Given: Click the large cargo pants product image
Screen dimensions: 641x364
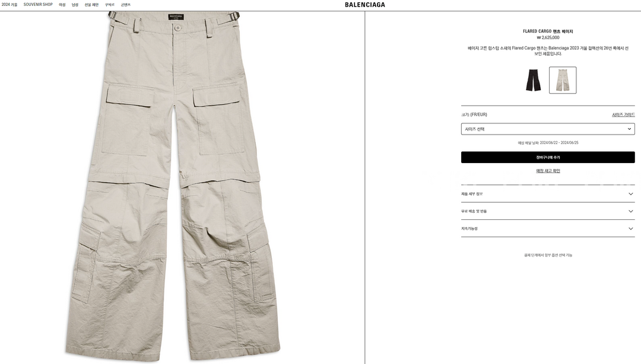Looking at the screenshot, I should 173,187.
